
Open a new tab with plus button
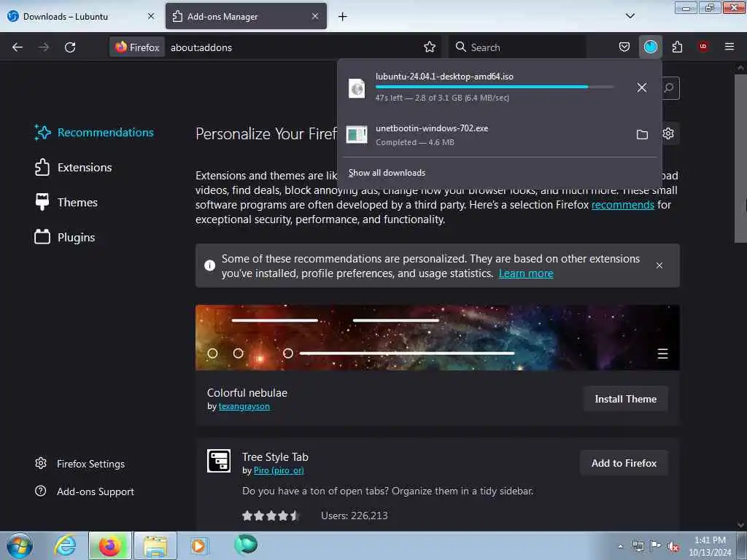tap(343, 17)
